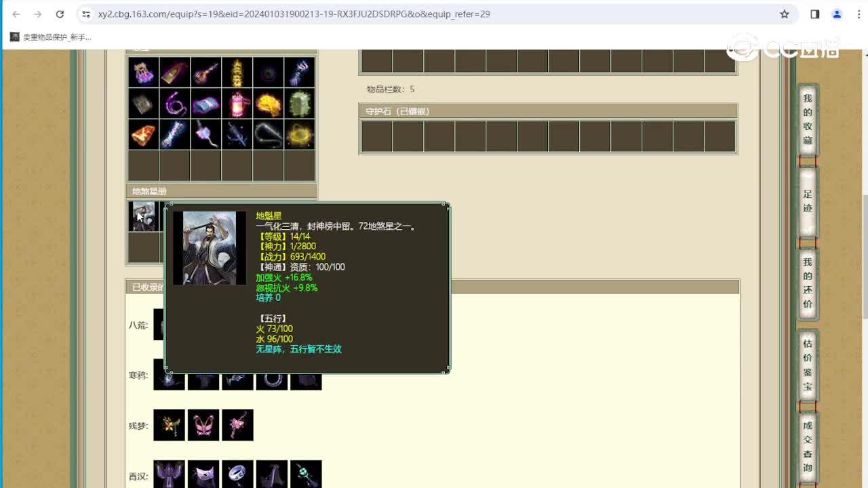Reload the current page
The height and width of the screenshot is (488, 868).
[60, 14]
